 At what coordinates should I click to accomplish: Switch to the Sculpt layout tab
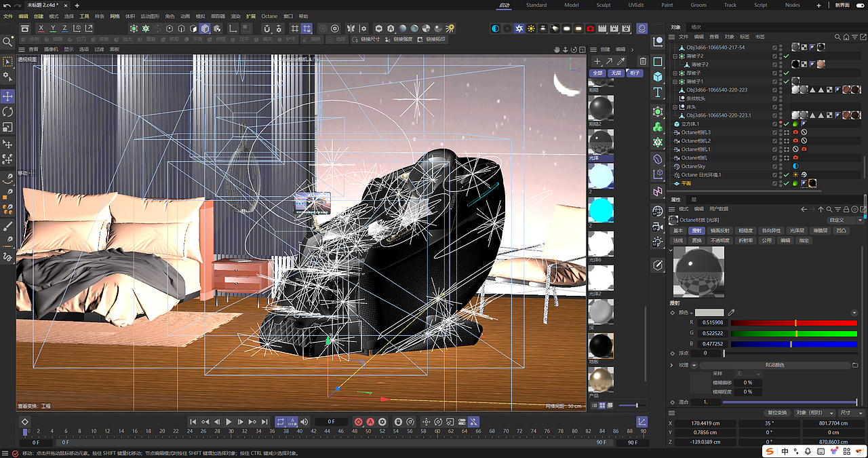tap(604, 5)
